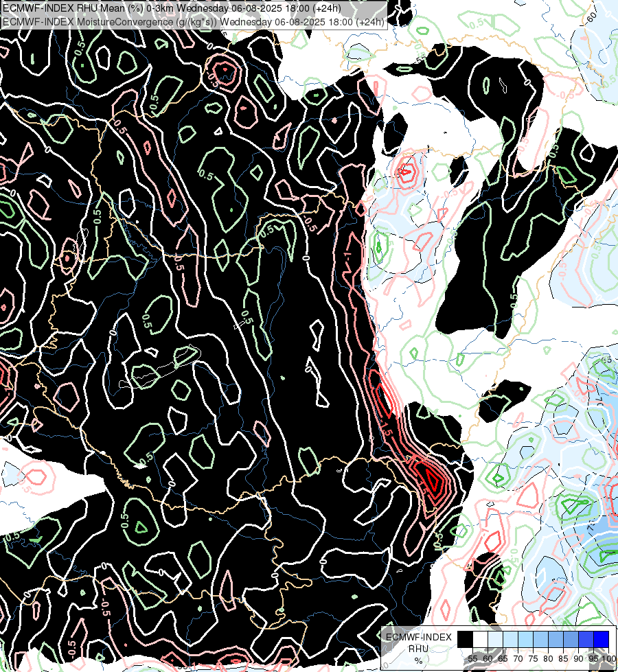This screenshot has width=618, height=672.
Task: Click the legend value 85
Action: point(563,659)
